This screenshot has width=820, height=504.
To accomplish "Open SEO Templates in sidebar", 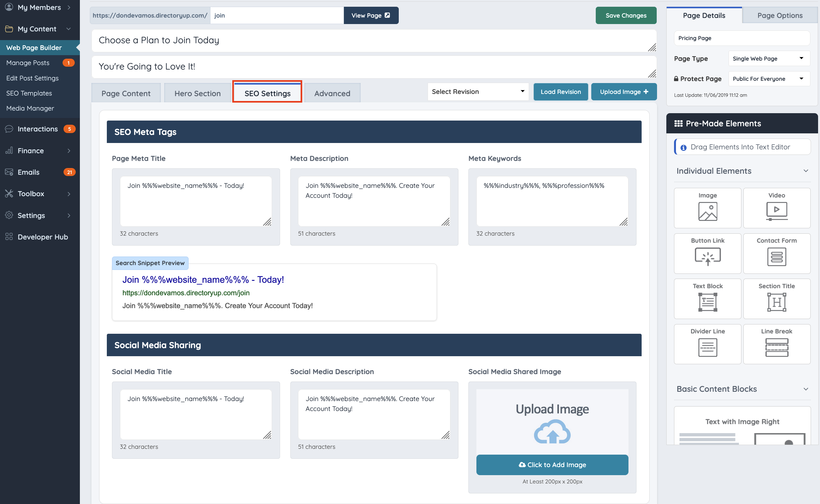I will (29, 93).
